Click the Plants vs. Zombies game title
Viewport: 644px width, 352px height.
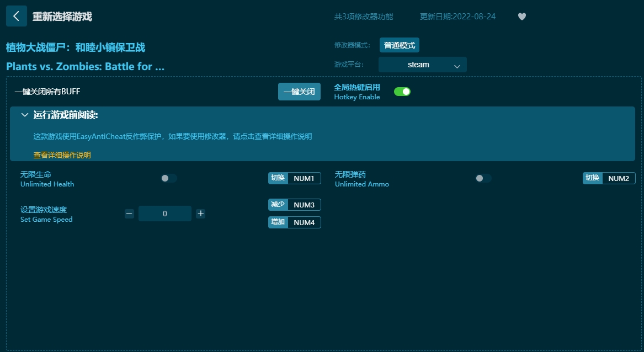(x=85, y=67)
